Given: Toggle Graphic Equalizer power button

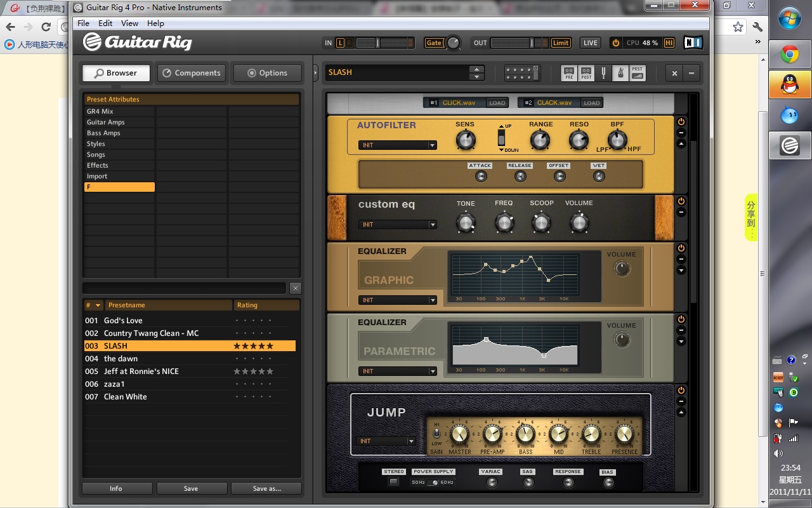Looking at the screenshot, I should [681, 248].
